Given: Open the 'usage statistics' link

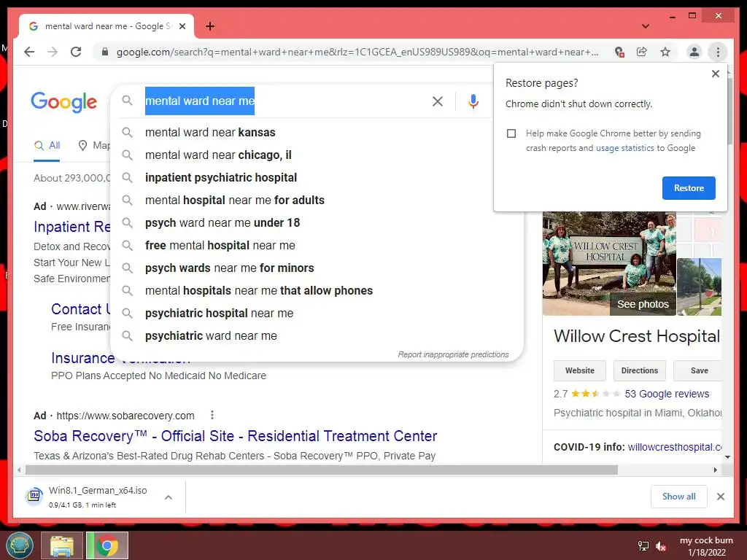Looking at the screenshot, I should [x=624, y=148].
